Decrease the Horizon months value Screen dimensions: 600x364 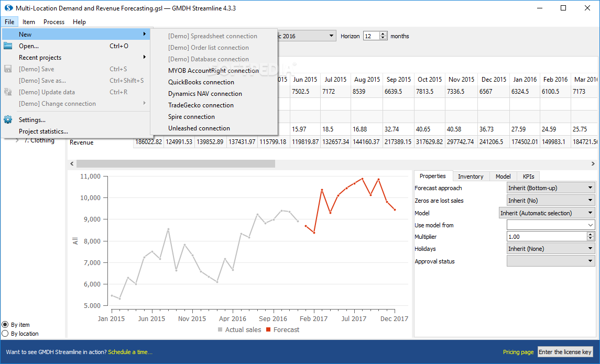coord(383,38)
